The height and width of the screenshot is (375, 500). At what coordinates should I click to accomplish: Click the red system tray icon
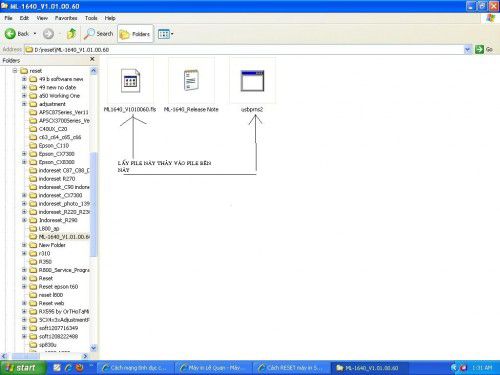[463, 368]
